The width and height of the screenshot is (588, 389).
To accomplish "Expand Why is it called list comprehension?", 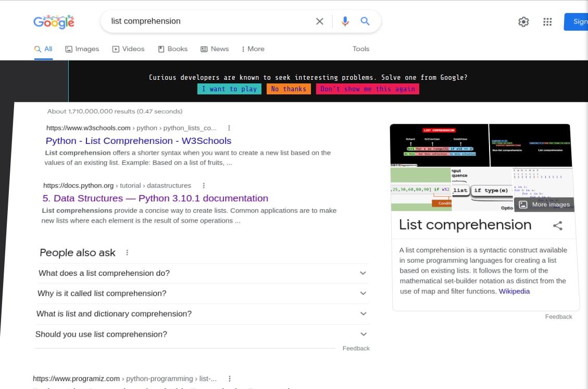I will [203, 294].
